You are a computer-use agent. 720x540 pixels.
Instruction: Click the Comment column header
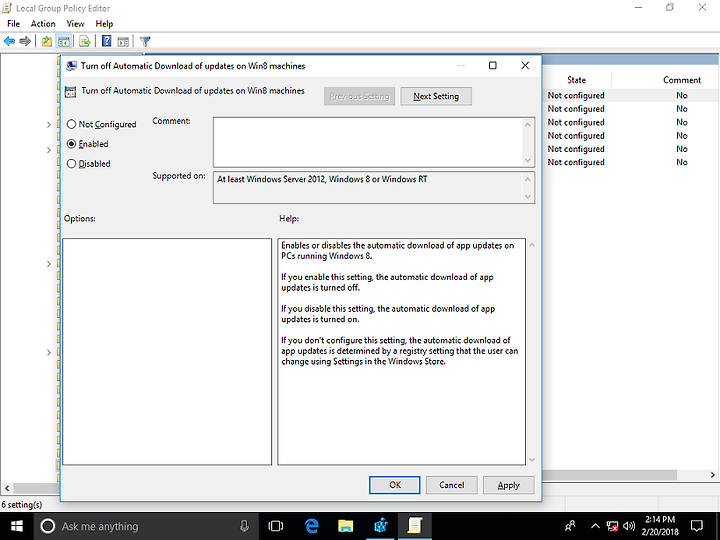(682, 80)
